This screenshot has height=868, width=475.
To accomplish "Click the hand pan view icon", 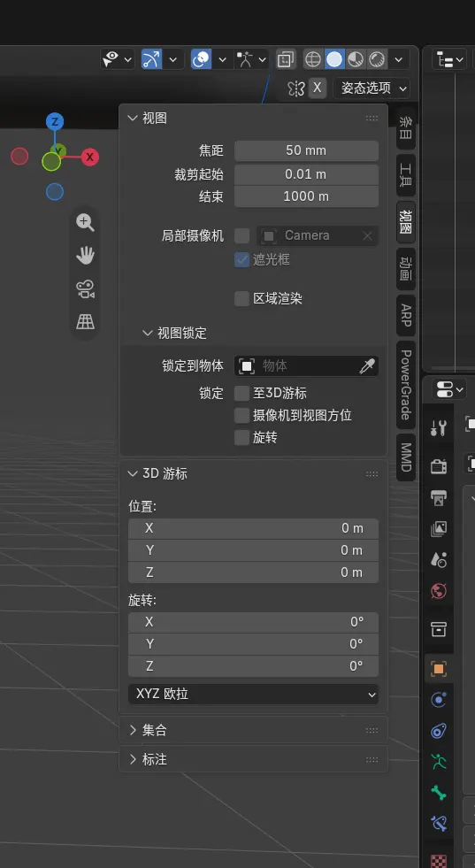I will [85, 255].
